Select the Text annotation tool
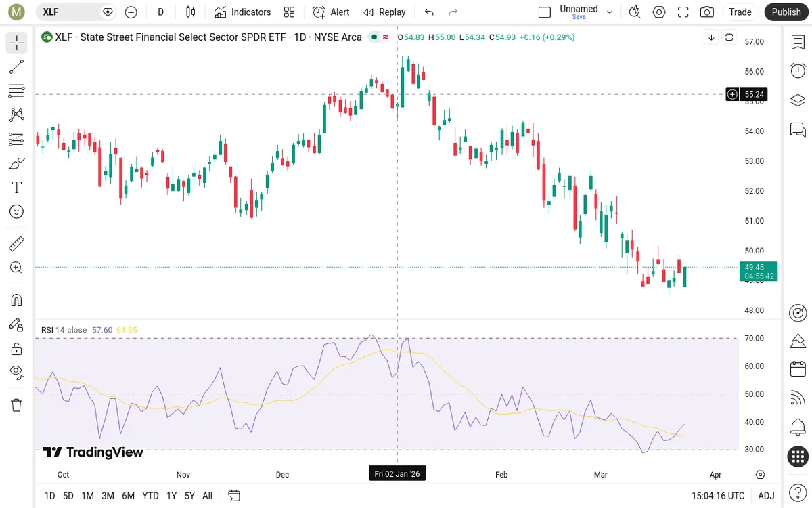The image size is (812, 508). click(x=17, y=187)
